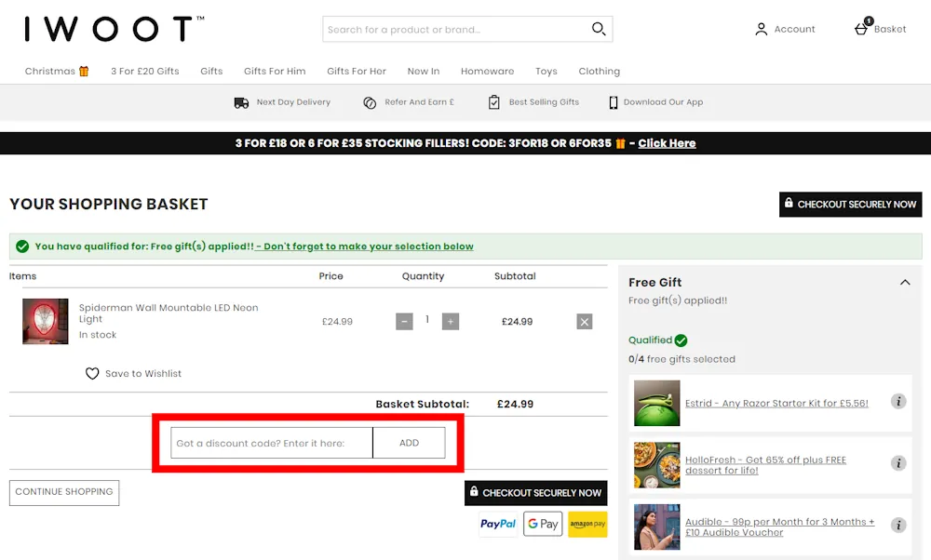Image resolution: width=931 pixels, height=560 pixels.
Task: Click the Account label
Action: (794, 29)
